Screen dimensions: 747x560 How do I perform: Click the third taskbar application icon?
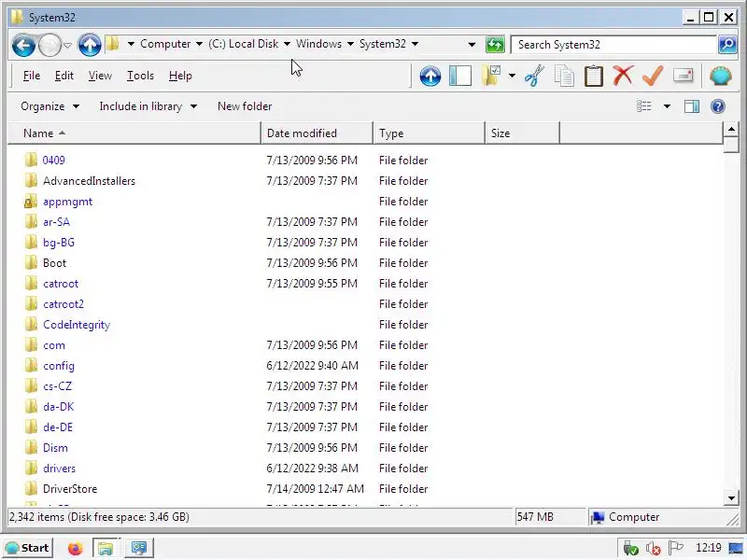(139, 548)
